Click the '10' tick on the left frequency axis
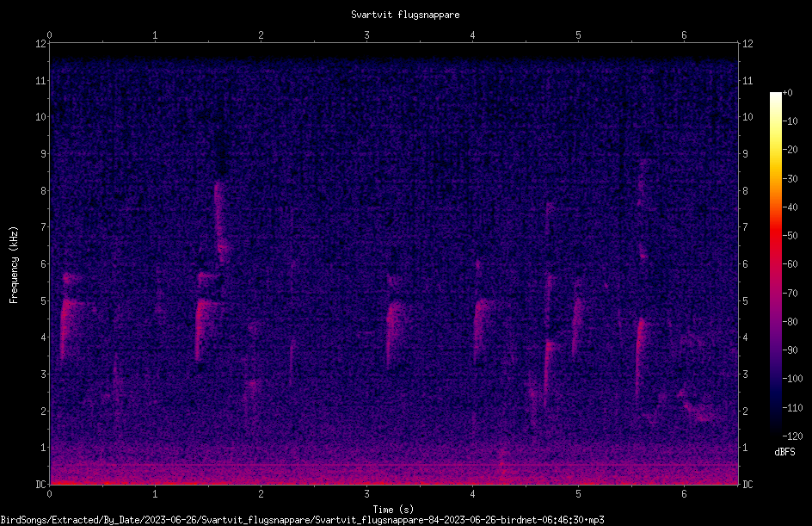Viewport: 812px width, 526px height. [x=41, y=117]
